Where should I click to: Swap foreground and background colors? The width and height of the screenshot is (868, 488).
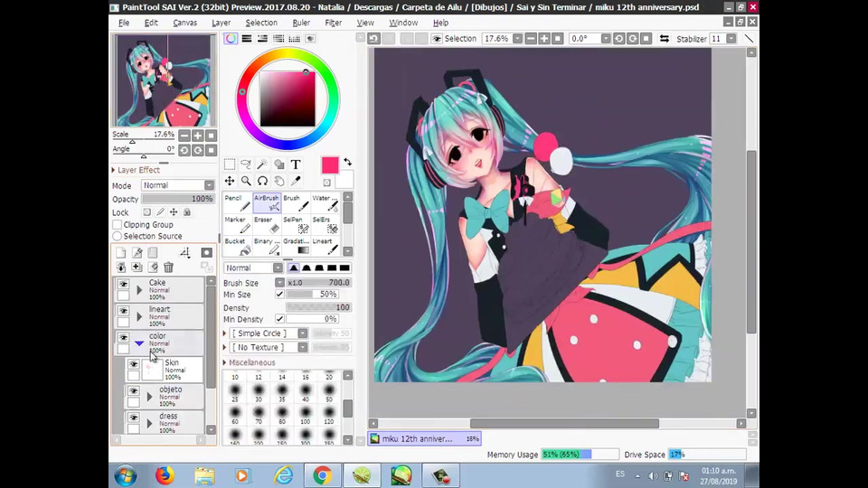coord(347,162)
